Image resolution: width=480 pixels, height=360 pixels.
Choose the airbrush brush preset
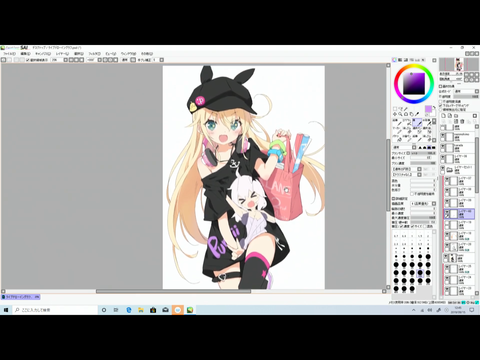(x=407, y=123)
